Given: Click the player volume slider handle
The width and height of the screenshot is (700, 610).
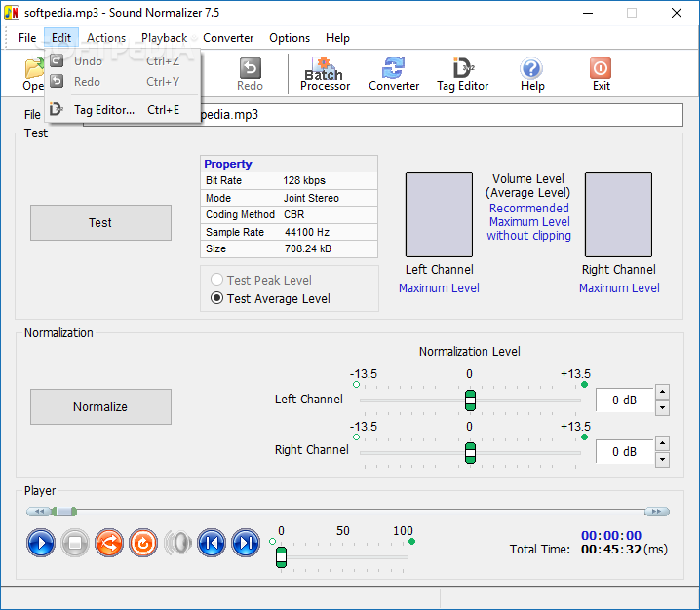Looking at the screenshot, I should click(281, 557).
